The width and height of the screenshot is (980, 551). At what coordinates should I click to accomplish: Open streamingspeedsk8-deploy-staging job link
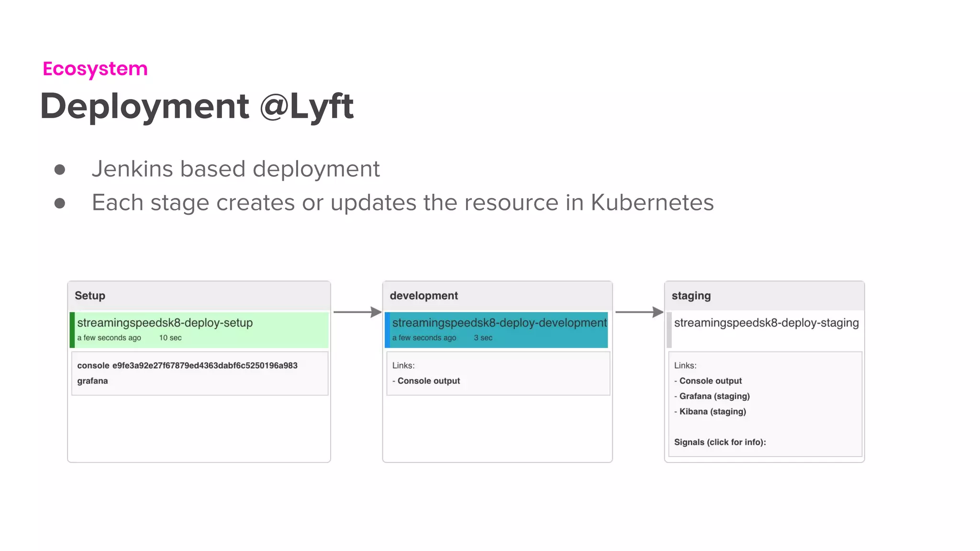tap(766, 323)
